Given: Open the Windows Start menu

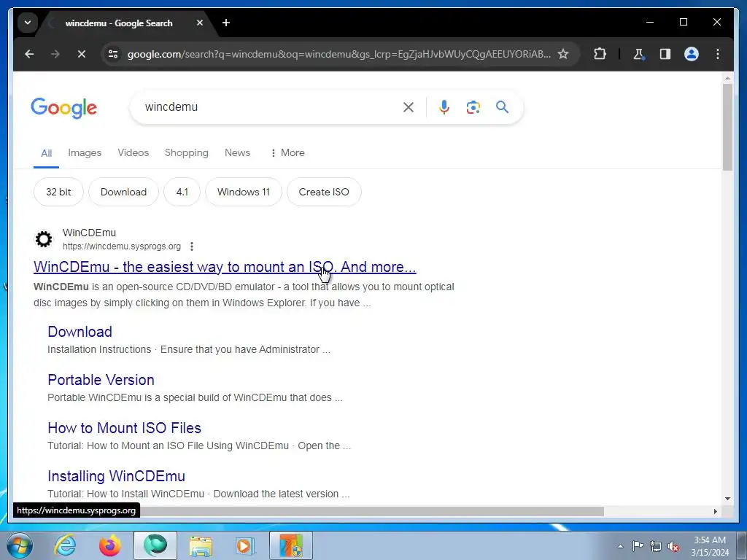Looking at the screenshot, I should [19, 545].
